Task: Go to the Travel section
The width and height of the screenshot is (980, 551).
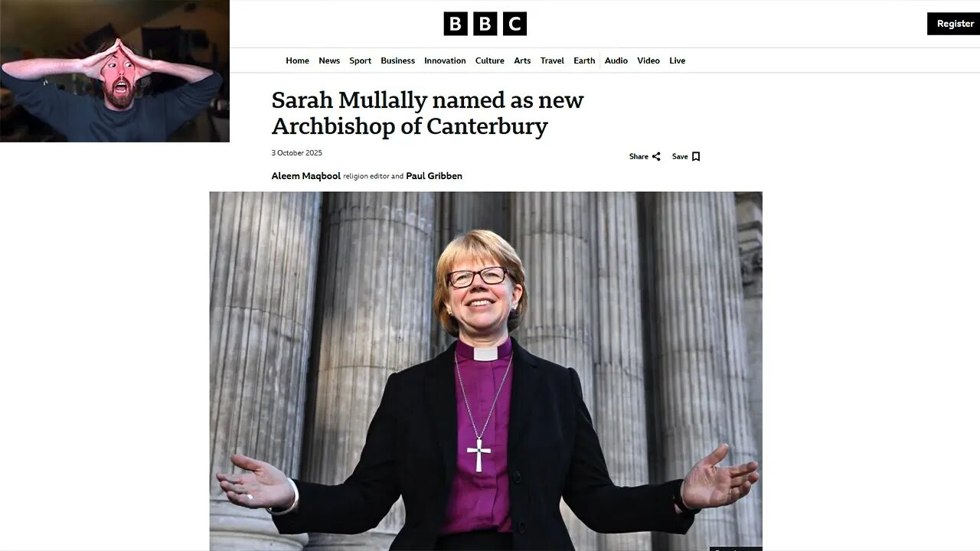Action: tap(552, 60)
